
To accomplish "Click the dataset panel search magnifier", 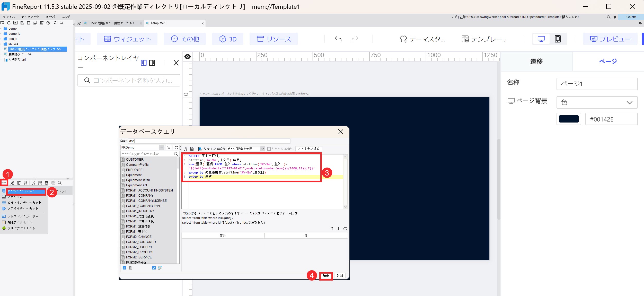I will (x=60, y=183).
